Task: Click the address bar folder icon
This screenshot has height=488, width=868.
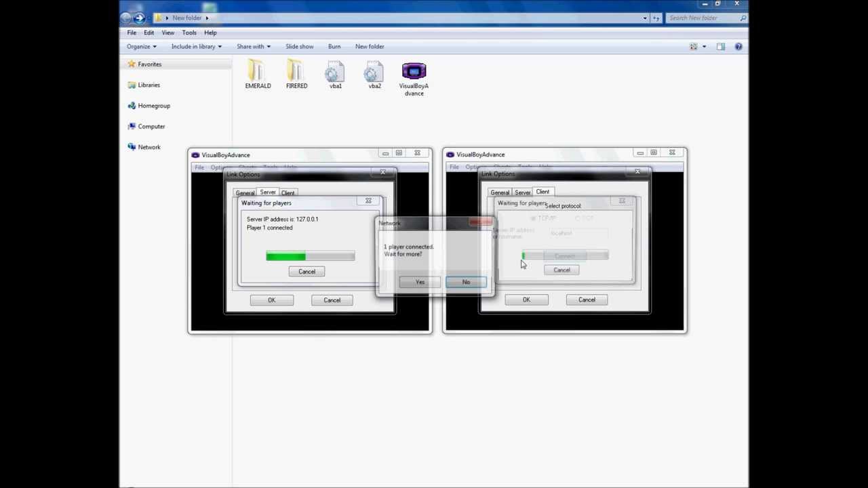Action: click(x=159, y=18)
